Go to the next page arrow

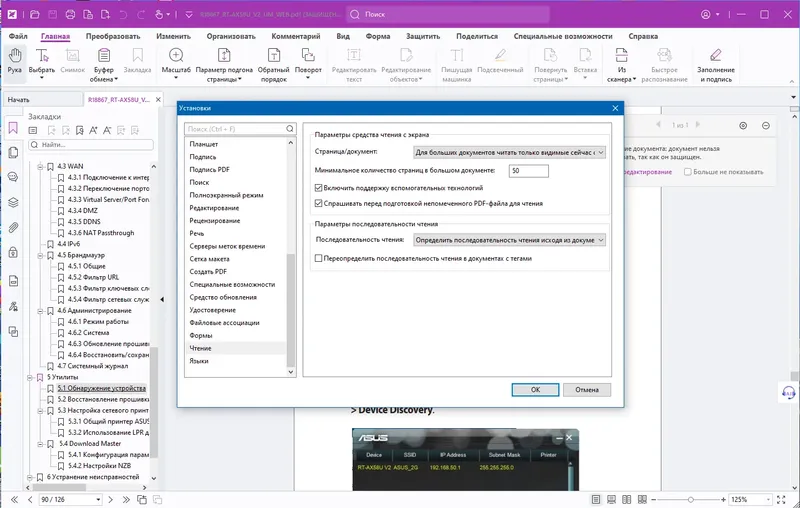pyautogui.click(x=110, y=500)
